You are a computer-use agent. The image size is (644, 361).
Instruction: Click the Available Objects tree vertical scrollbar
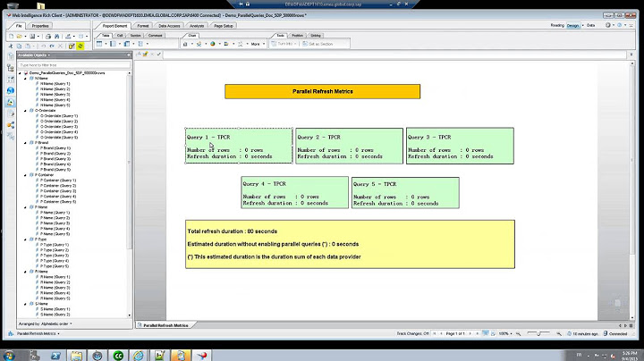[x=130, y=162]
